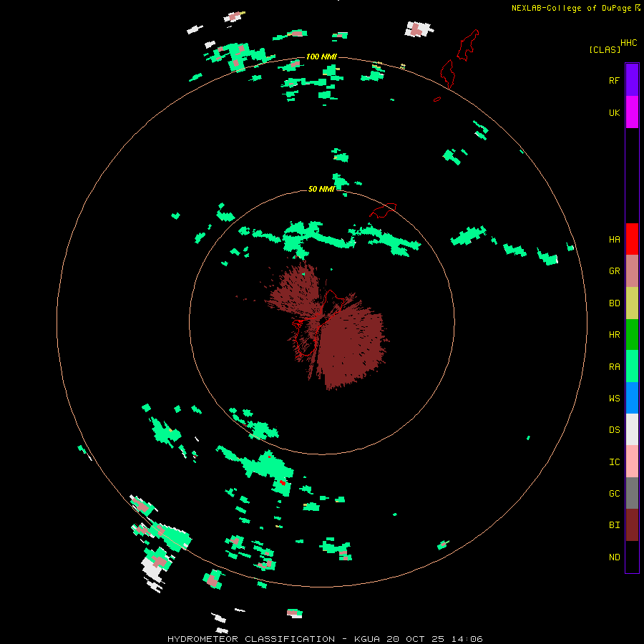Click the UK legend label

point(614,113)
